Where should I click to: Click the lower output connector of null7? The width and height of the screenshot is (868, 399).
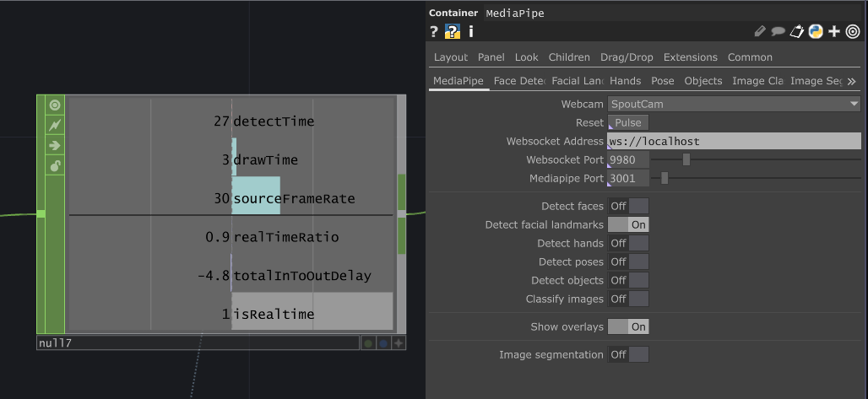coord(401,235)
